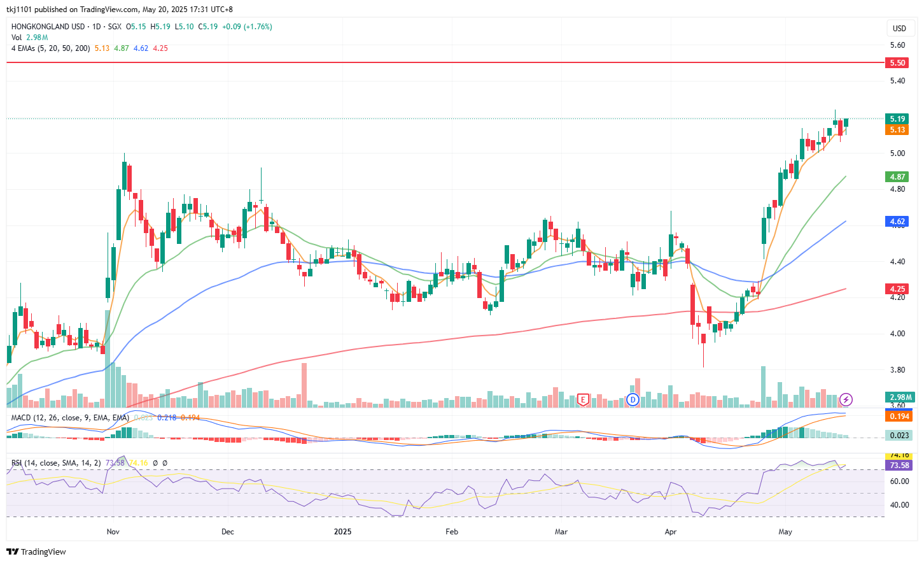
Task: Click the green 4.87 value in EMAs legend
Action: coord(122,48)
